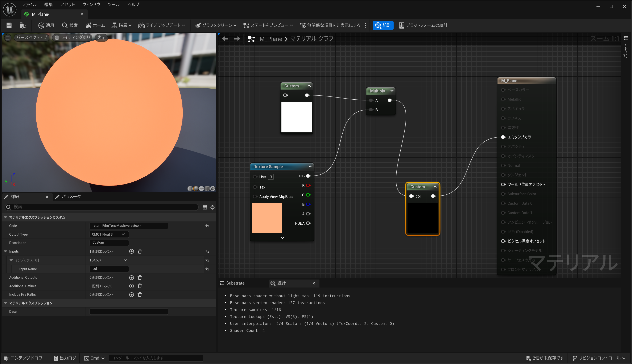Viewport: 632px width, 364px height.
Task: Add an element to the Inputs array
Action: click(x=132, y=251)
